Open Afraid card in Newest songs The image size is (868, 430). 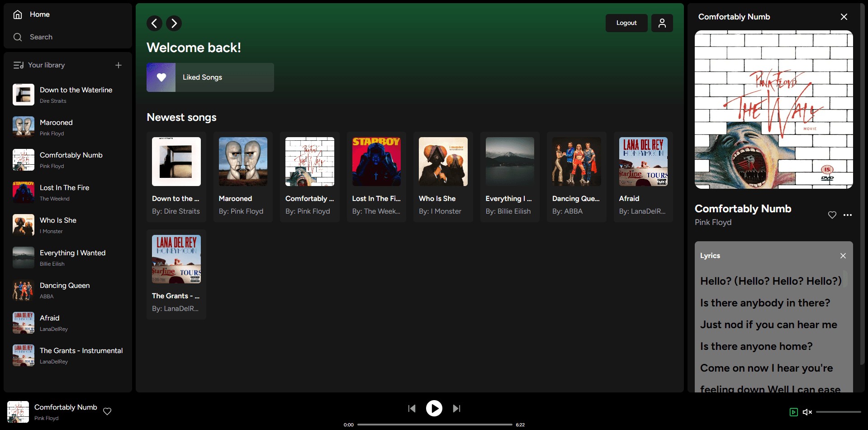pos(643,177)
